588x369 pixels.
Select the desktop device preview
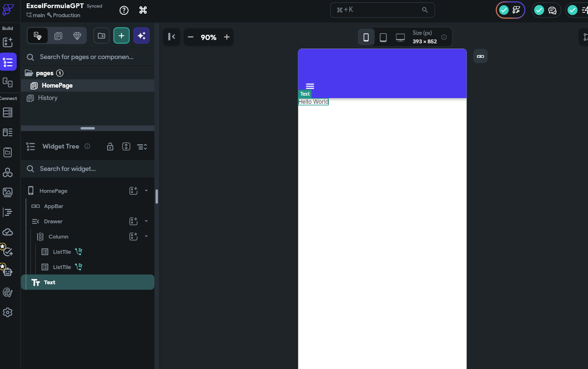click(400, 37)
